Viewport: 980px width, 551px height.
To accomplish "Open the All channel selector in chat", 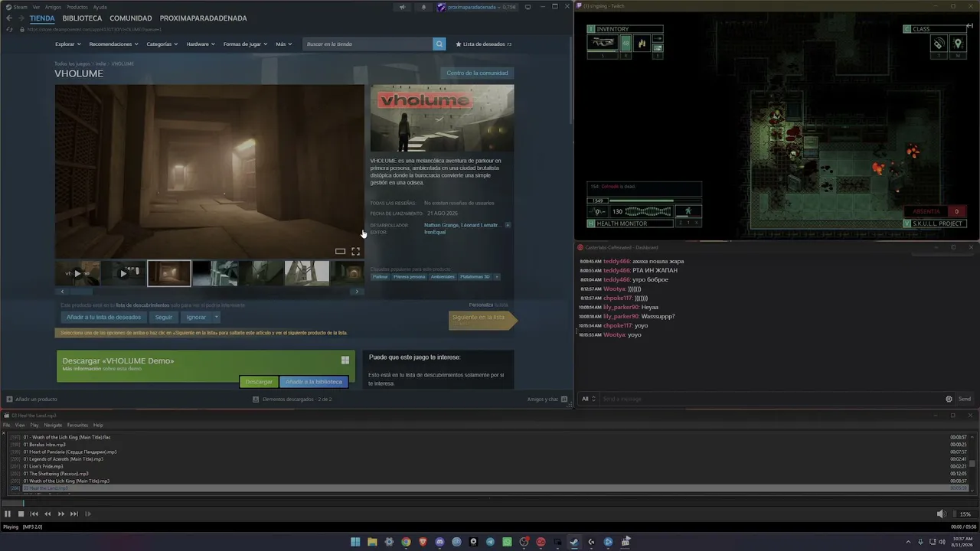I will (x=589, y=399).
